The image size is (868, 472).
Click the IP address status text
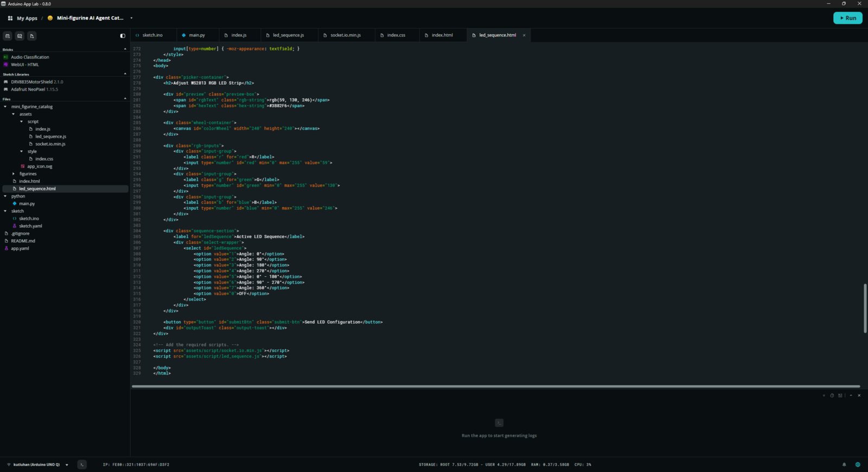(x=136, y=464)
